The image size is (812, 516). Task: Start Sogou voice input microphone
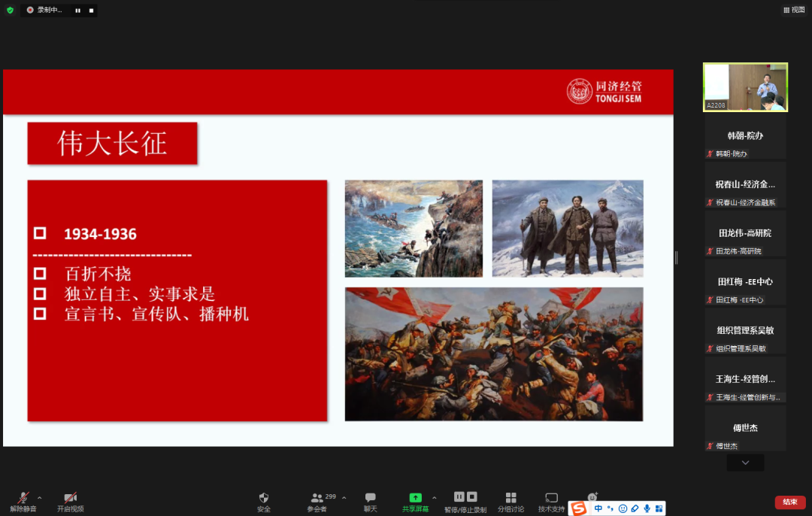(647, 508)
